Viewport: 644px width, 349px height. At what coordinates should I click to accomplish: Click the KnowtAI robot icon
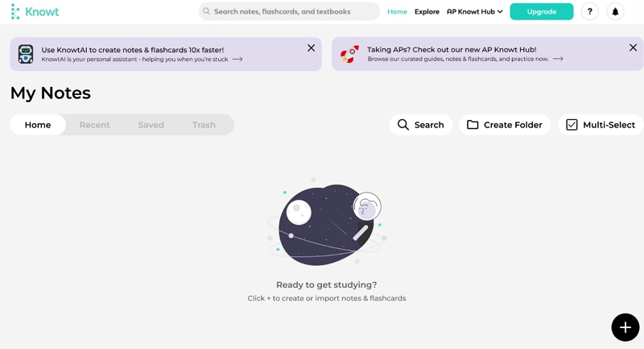pos(26,54)
